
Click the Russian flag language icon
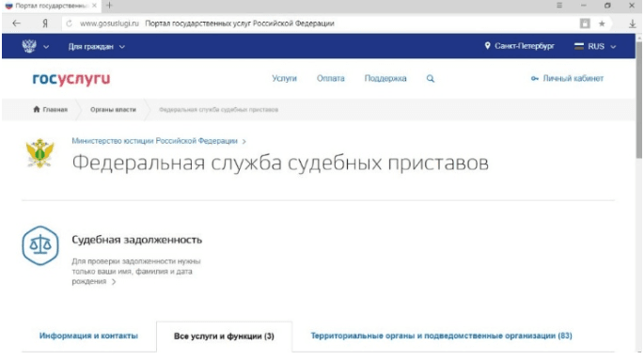point(579,46)
